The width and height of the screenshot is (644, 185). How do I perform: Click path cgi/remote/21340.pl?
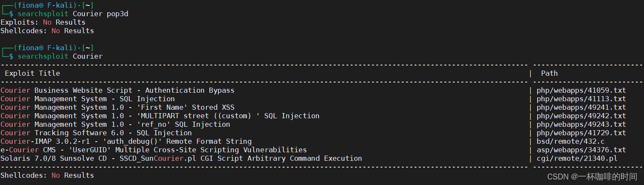(577, 158)
